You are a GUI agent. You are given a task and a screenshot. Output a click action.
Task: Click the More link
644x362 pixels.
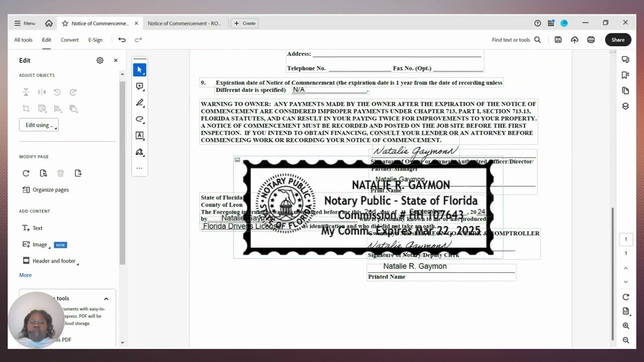(25, 275)
